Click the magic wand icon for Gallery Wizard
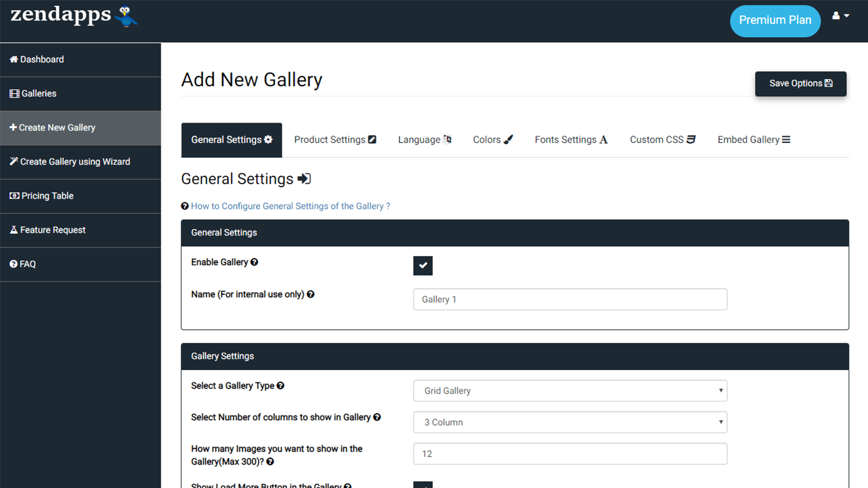868x488 pixels. [x=14, y=161]
